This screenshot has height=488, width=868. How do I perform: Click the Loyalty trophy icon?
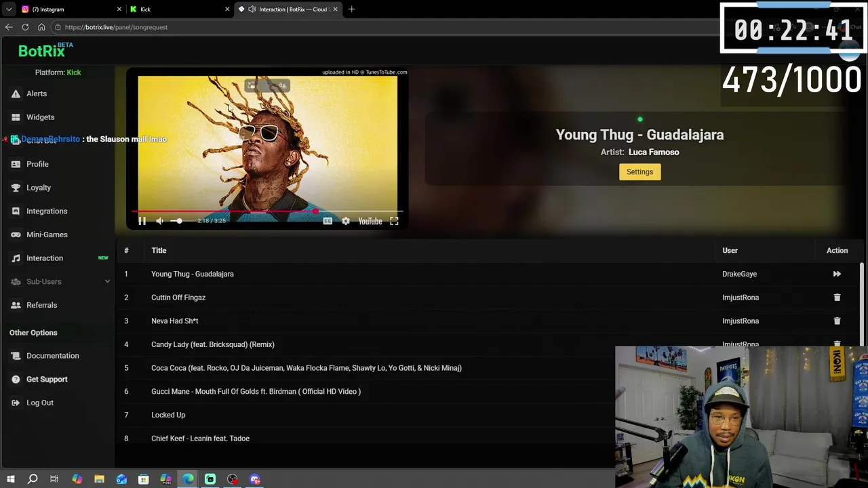pyautogui.click(x=16, y=188)
